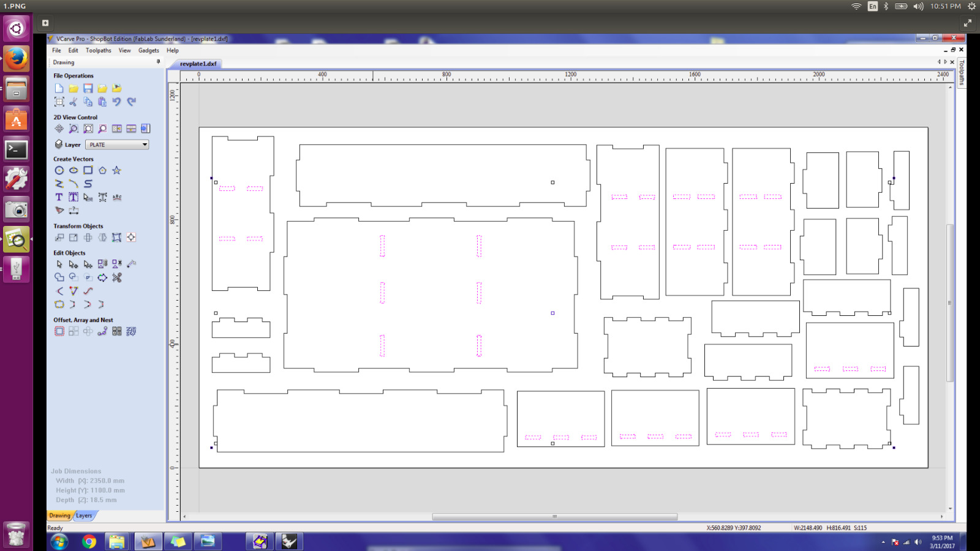Screen dimensions: 980x551
Task: Click the Save file floppy icon
Action: (x=88, y=89)
